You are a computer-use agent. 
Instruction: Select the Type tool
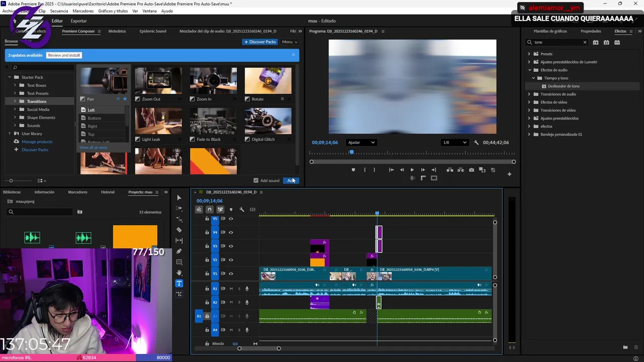pos(179,283)
